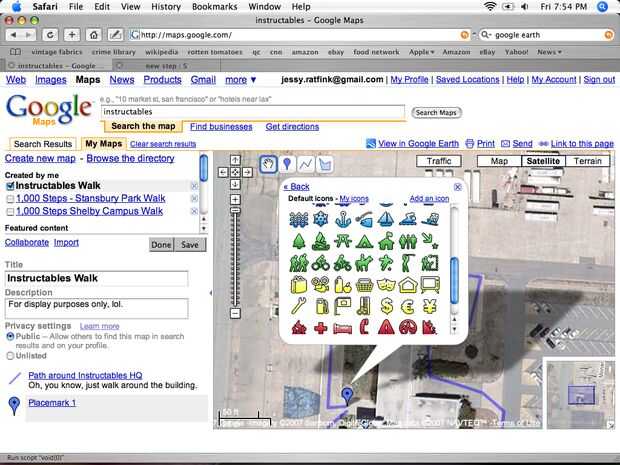Viewport: 620px width, 465px height.
Task: Pick the bicycle rider icon
Action: tap(321, 263)
